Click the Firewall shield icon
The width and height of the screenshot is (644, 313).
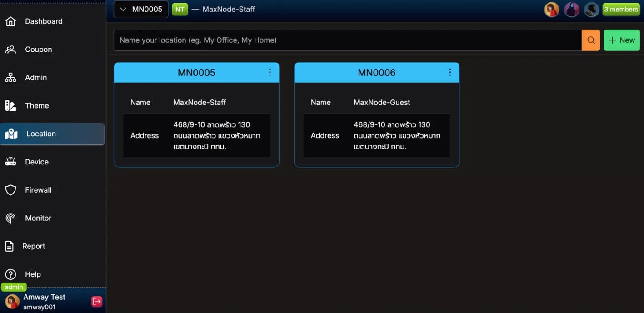click(x=10, y=189)
